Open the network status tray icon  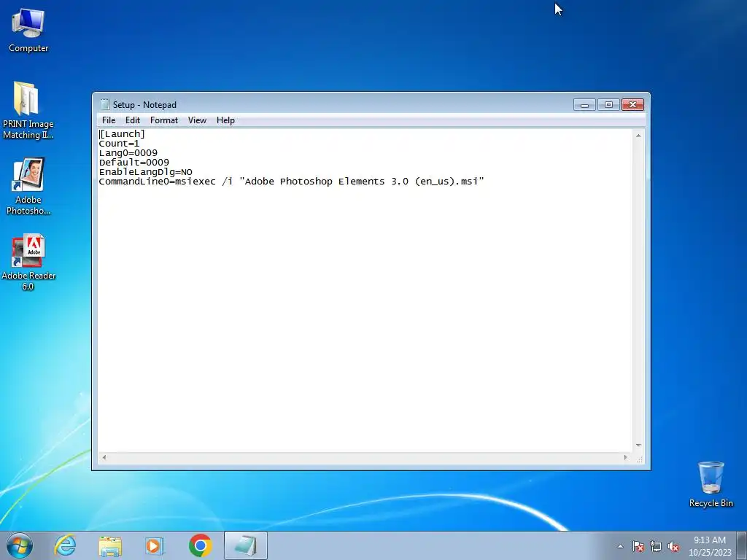656,546
